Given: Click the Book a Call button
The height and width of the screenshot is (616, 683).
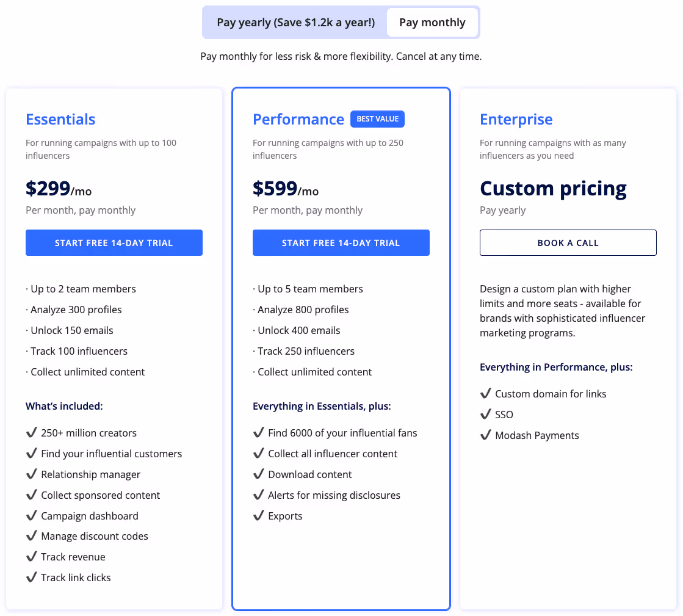Looking at the screenshot, I should [568, 243].
